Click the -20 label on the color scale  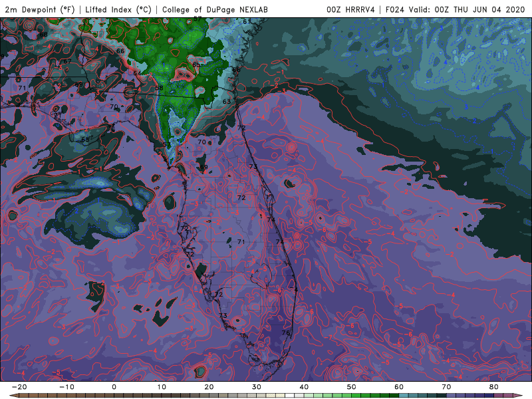click(19, 387)
